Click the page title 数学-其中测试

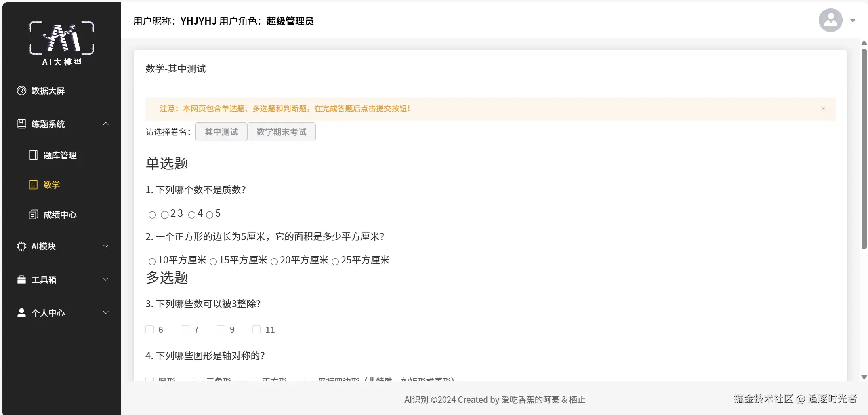tap(176, 69)
